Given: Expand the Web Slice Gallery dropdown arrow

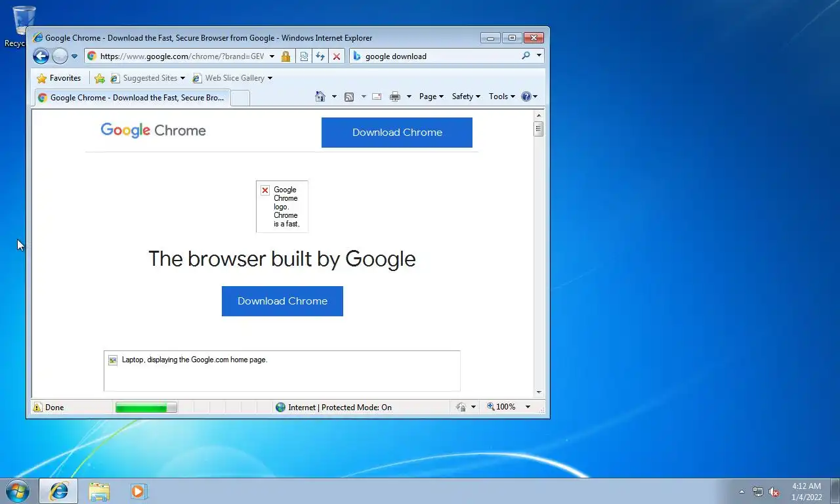Looking at the screenshot, I should pyautogui.click(x=270, y=78).
